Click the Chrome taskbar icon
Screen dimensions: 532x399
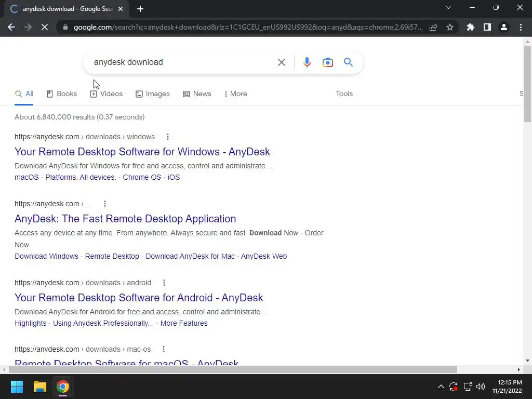coord(63,387)
